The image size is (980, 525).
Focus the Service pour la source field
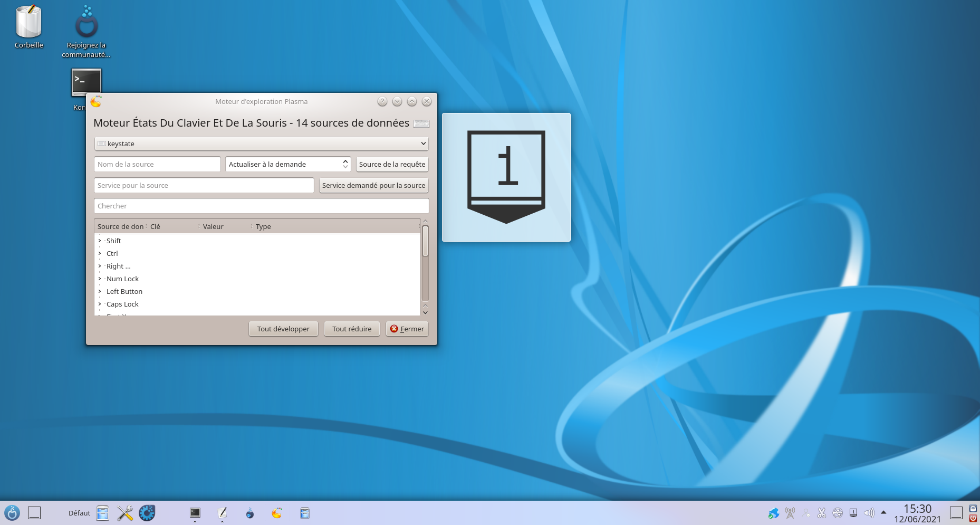tap(204, 185)
